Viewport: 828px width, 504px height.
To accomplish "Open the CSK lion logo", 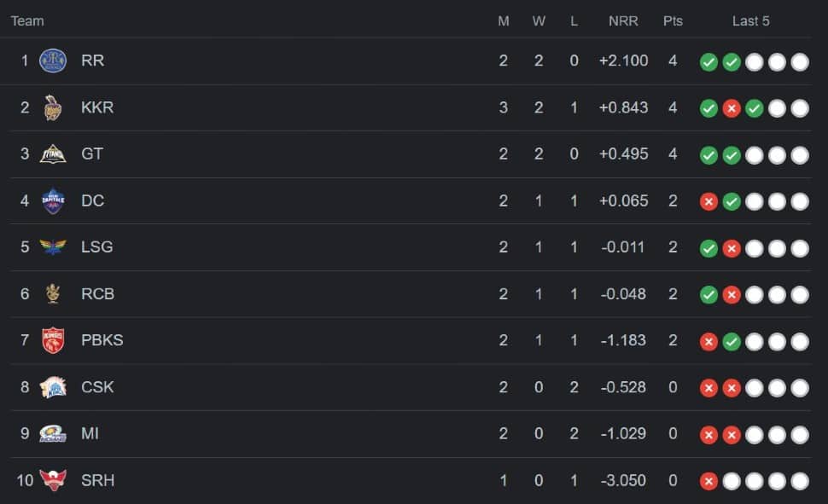I will [x=53, y=387].
